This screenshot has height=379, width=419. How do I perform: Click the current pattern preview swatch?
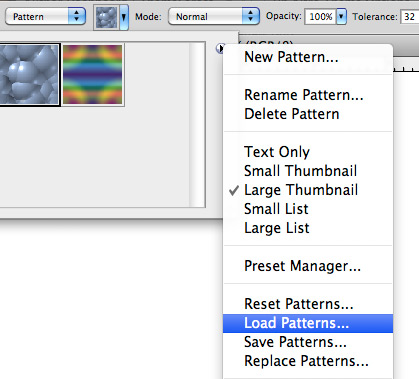click(x=107, y=17)
